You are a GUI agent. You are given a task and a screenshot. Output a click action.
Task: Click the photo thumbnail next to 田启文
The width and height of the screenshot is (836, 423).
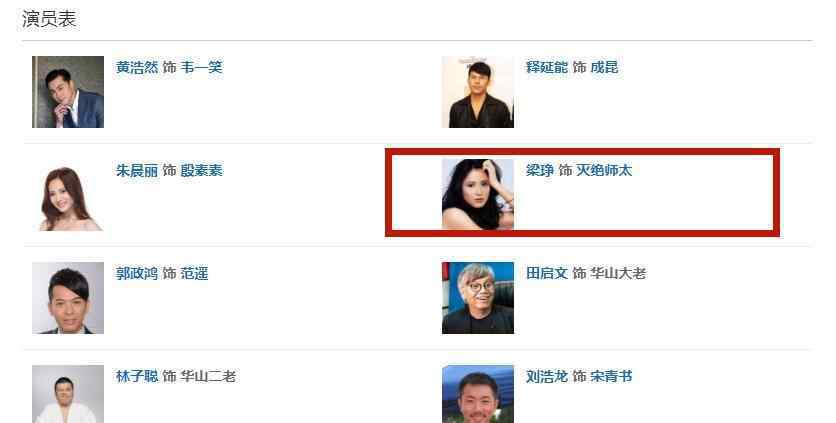click(x=478, y=298)
